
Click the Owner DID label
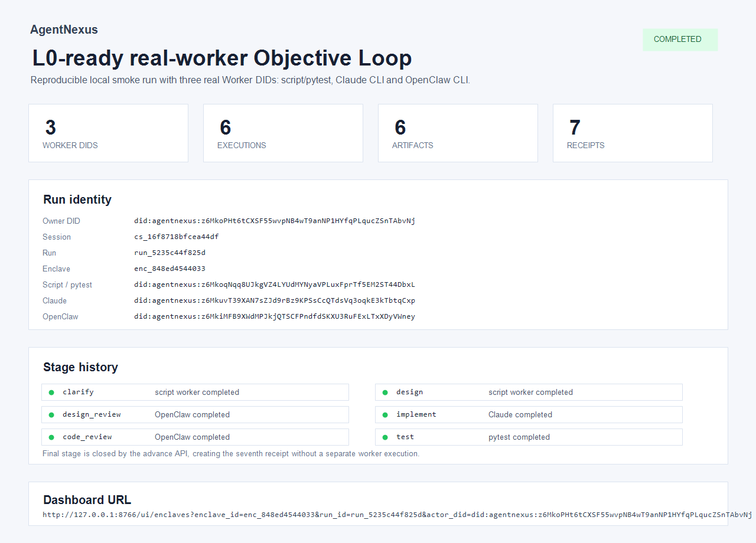click(61, 221)
